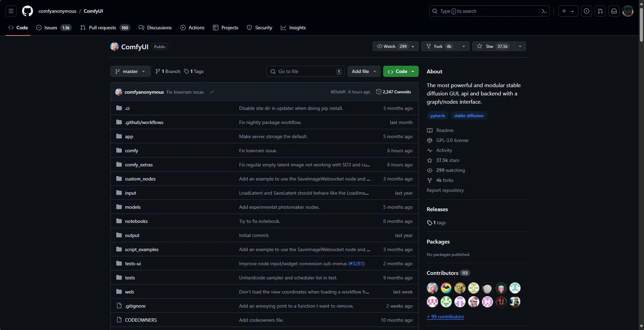Click the ComfyUI repository avatar icon

(115, 47)
